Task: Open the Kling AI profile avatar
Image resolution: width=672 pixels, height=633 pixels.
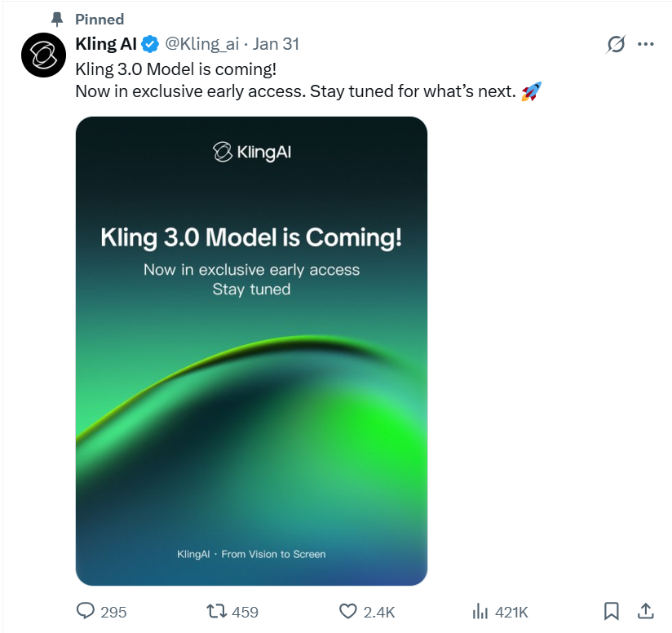Action: pos(43,55)
